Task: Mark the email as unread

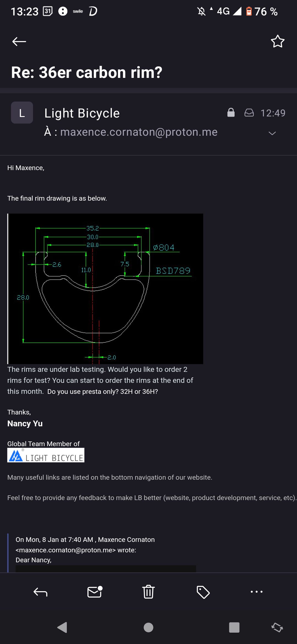Action: pyautogui.click(x=95, y=592)
